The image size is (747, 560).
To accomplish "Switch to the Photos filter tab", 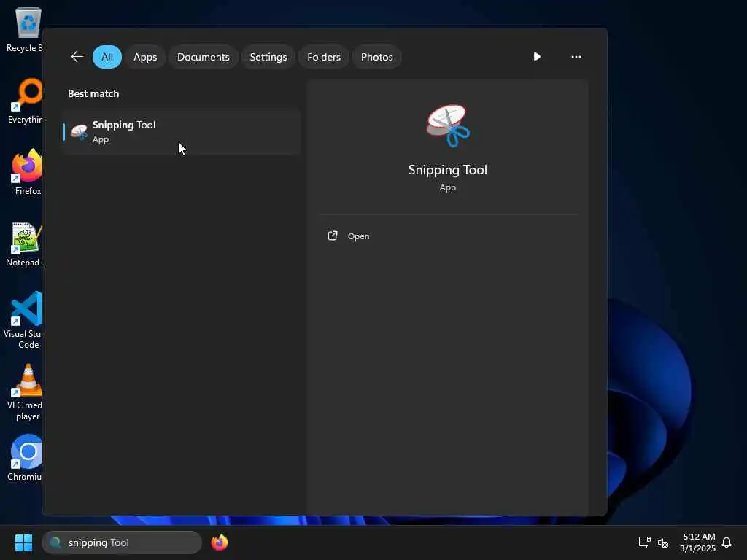I will point(377,57).
